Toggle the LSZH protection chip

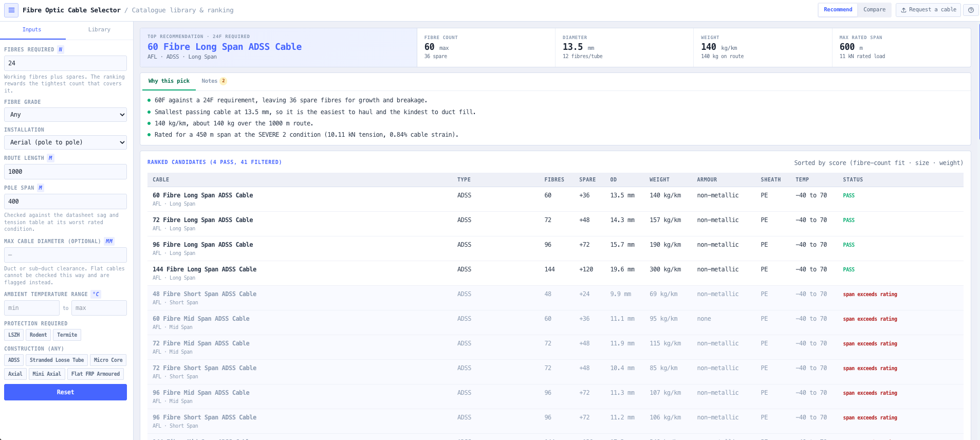click(14, 335)
